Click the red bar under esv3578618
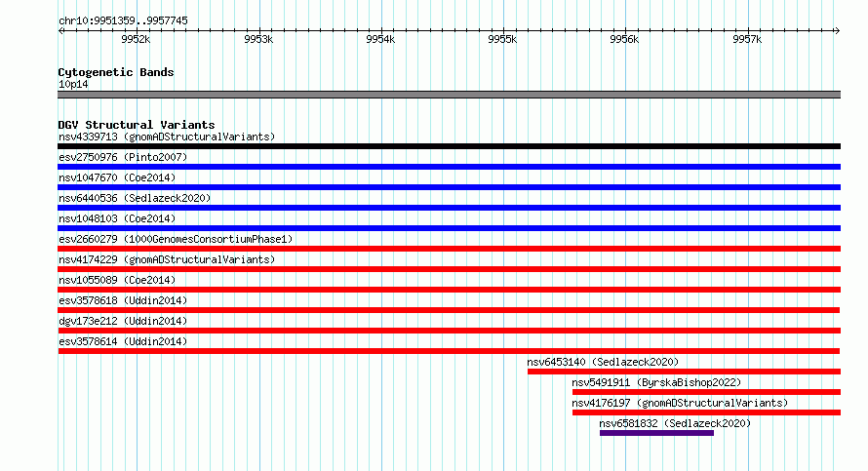Screen dimensions: 868x471 tap(449, 310)
